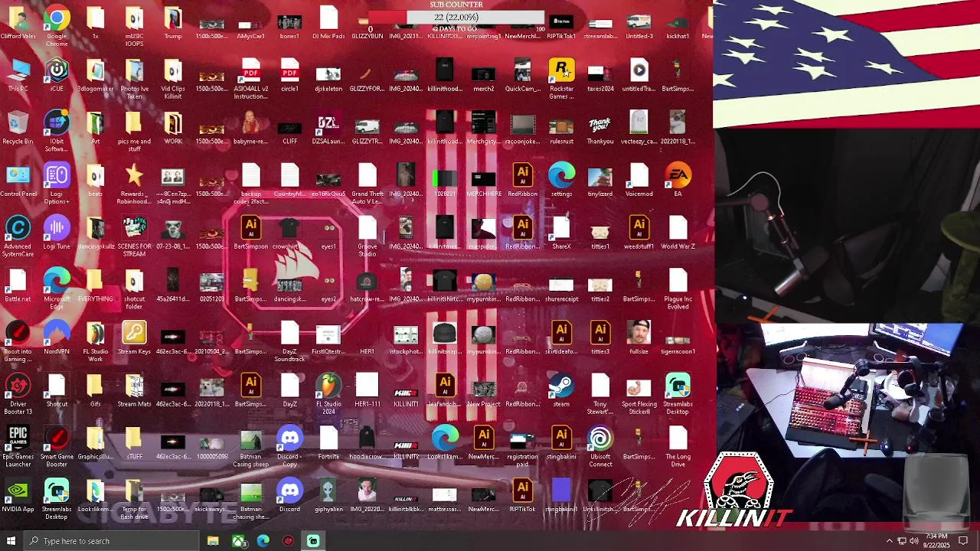Focus the Type here to search box

coord(111,541)
